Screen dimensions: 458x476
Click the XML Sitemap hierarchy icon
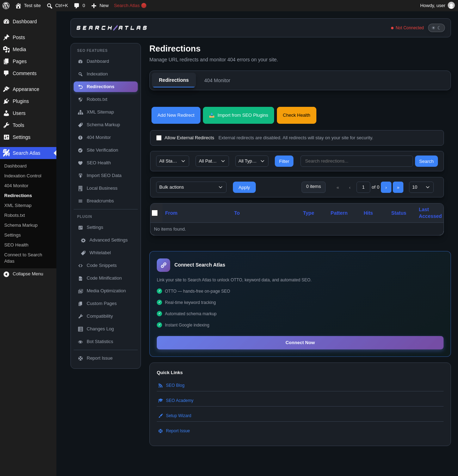click(80, 112)
